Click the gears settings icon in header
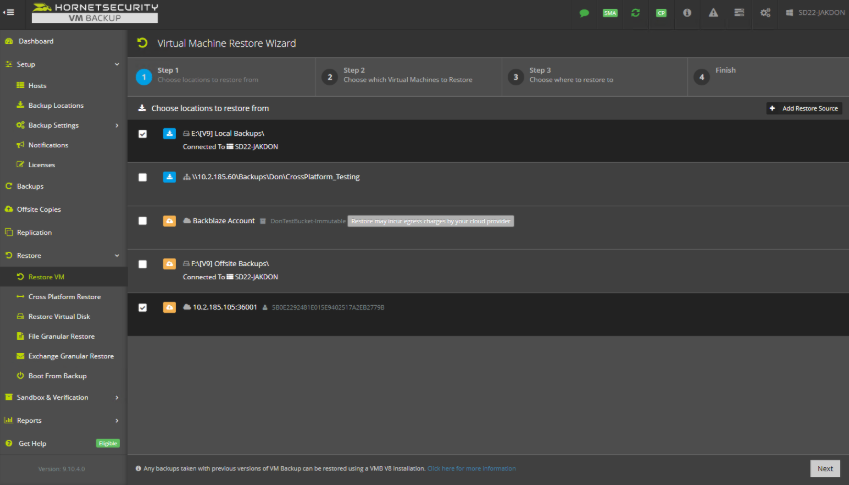The height and width of the screenshot is (485, 849). coord(765,13)
